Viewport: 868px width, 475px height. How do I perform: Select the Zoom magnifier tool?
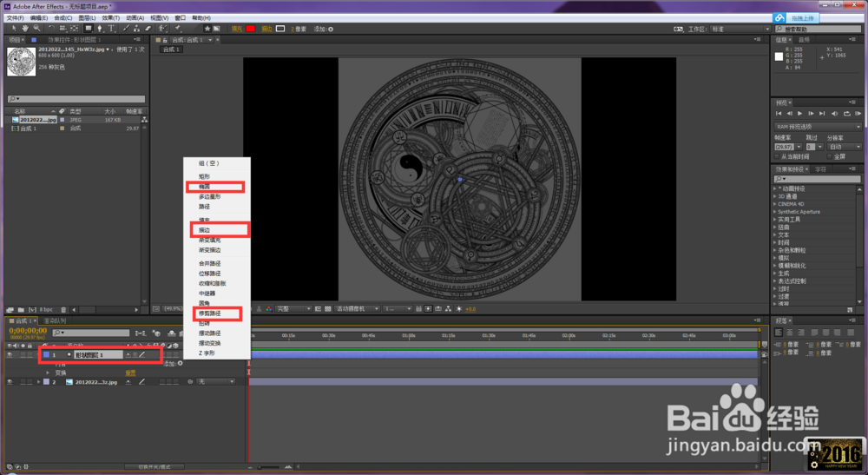(x=36, y=29)
